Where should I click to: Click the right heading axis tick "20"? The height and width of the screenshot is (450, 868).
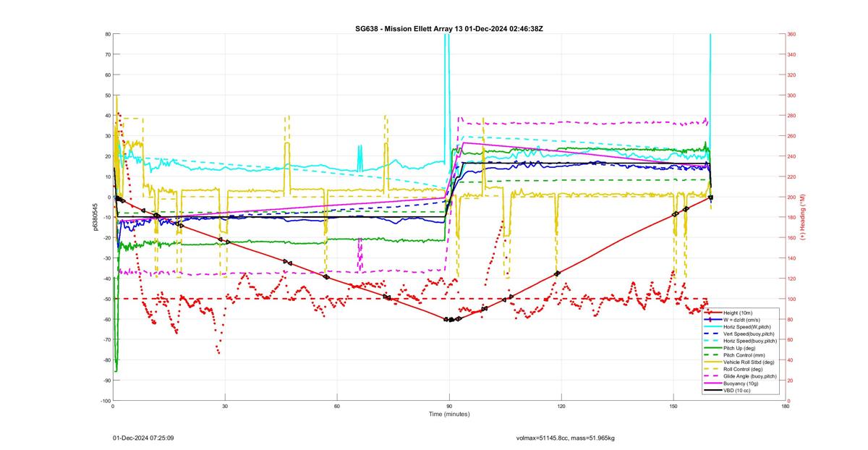coord(791,380)
